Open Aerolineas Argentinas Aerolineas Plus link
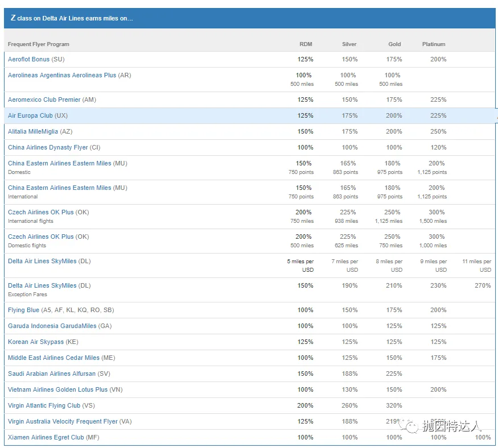The height and width of the screenshot is (448, 498). (x=62, y=75)
